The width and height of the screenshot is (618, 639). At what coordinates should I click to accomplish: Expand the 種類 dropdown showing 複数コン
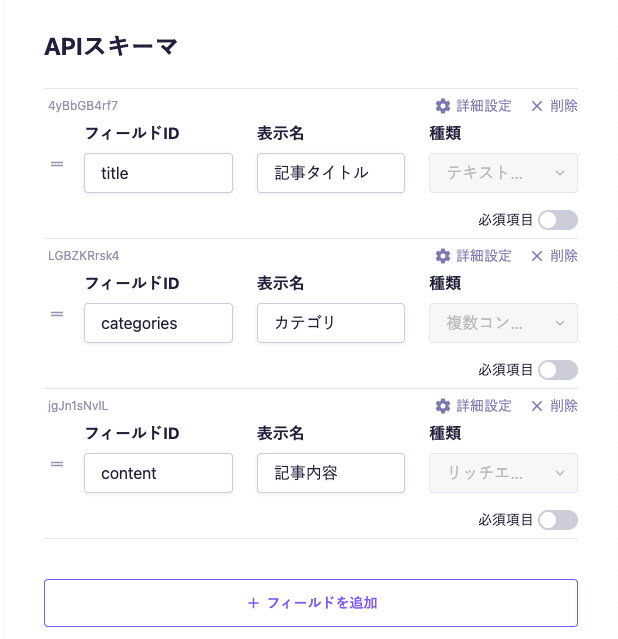503,323
